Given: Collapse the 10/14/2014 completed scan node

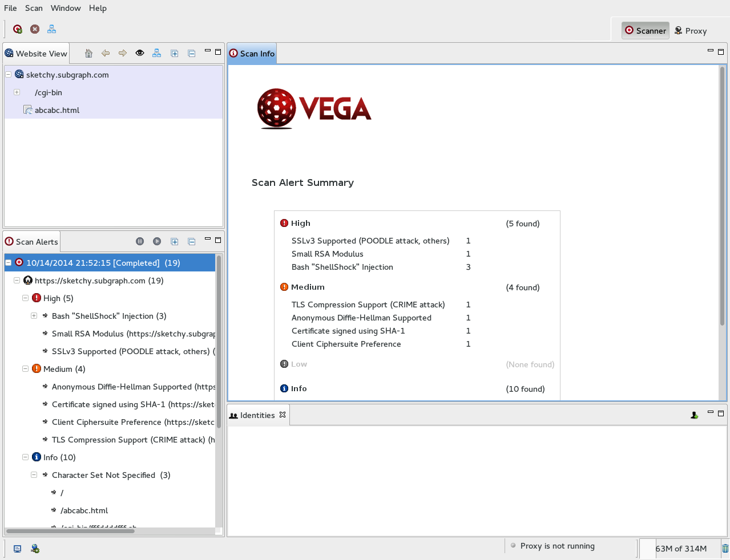Looking at the screenshot, I should tap(9, 262).
